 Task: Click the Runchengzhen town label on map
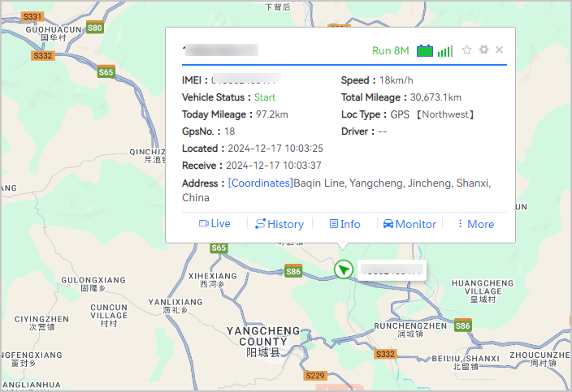[x=410, y=325]
